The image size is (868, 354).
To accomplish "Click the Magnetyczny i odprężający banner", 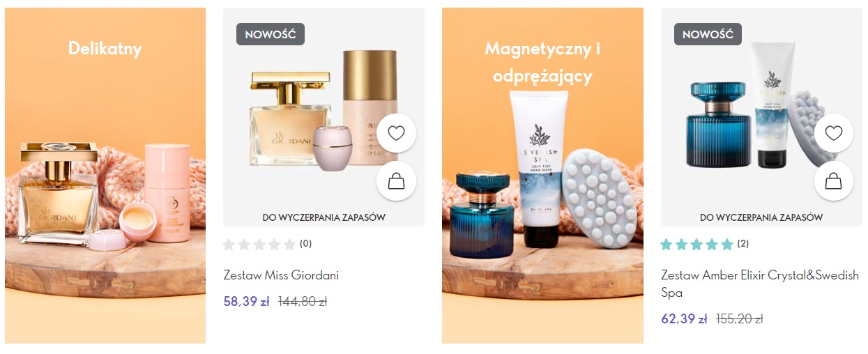I will [x=542, y=176].
